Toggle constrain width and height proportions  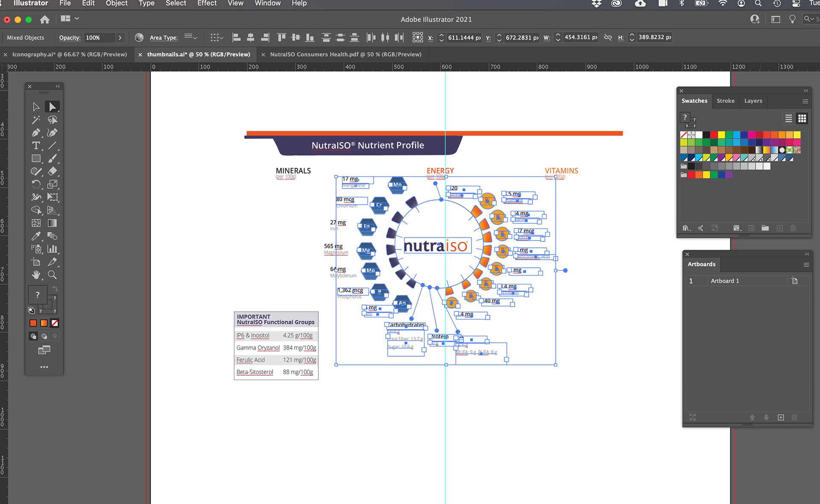coord(608,38)
